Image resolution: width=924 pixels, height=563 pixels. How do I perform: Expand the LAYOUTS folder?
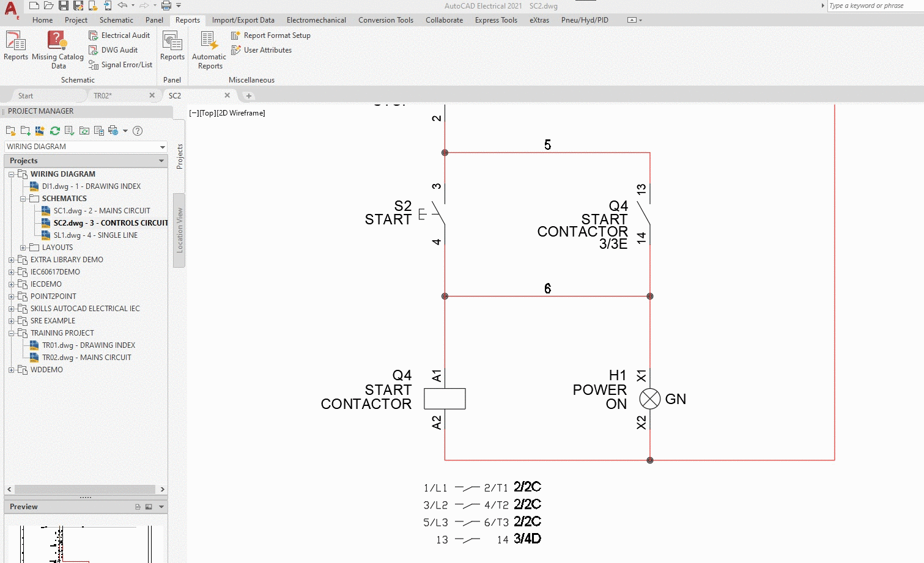23,248
